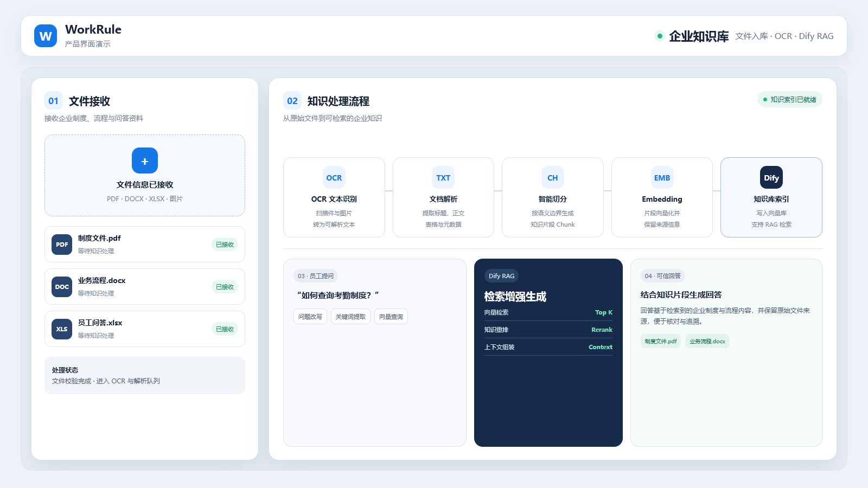Select the 知识重排 Rerank row
Viewport: 868px width, 488px height.
[548, 330]
